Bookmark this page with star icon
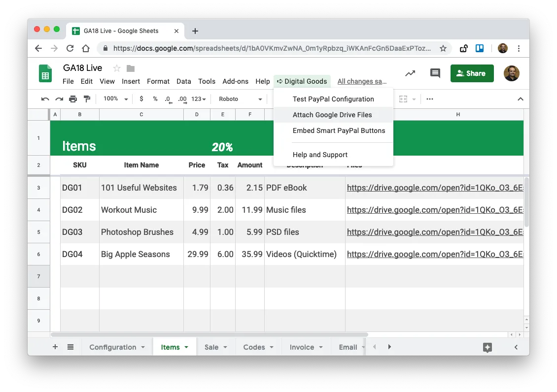This screenshot has height=392, width=557. tap(443, 48)
